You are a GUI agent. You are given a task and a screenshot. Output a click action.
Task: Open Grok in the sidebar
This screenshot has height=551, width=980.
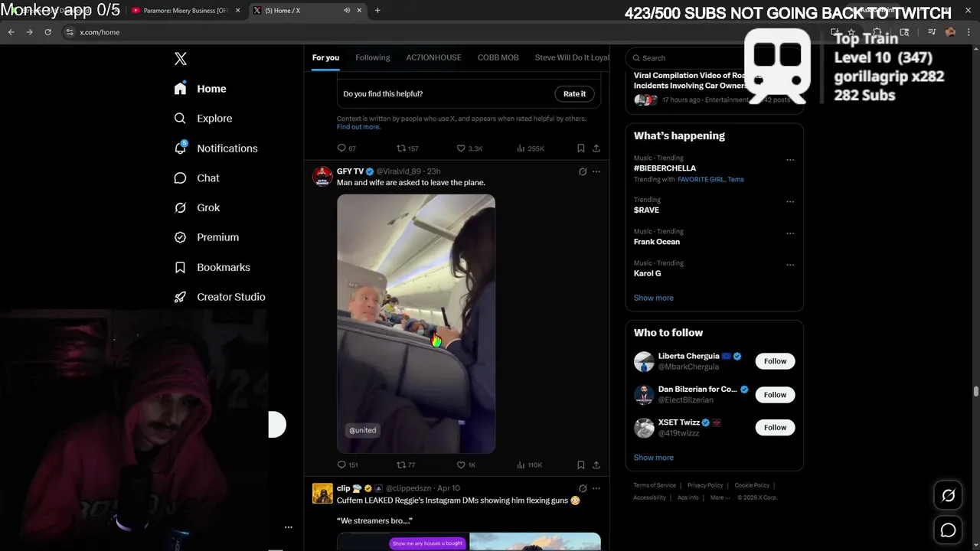tap(197, 208)
